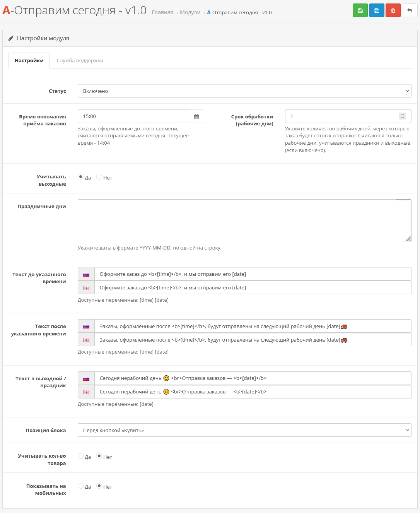Select "Да" for Учитывать кол-во товара

81,456
